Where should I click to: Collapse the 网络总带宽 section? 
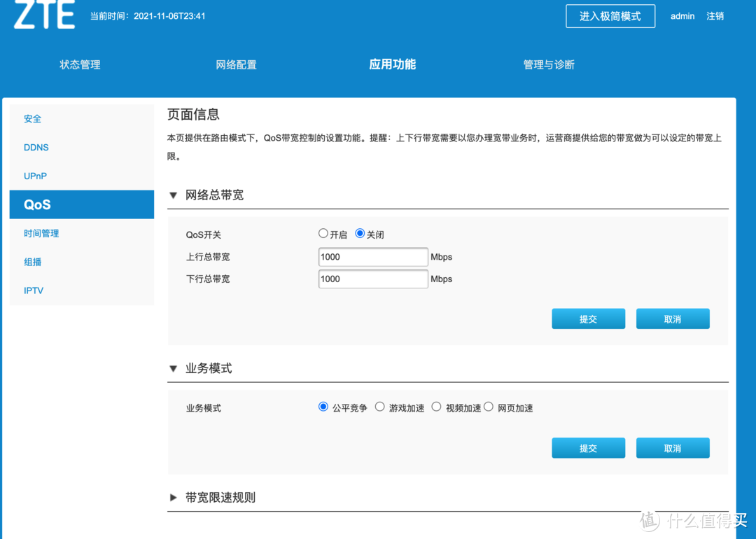(x=174, y=195)
